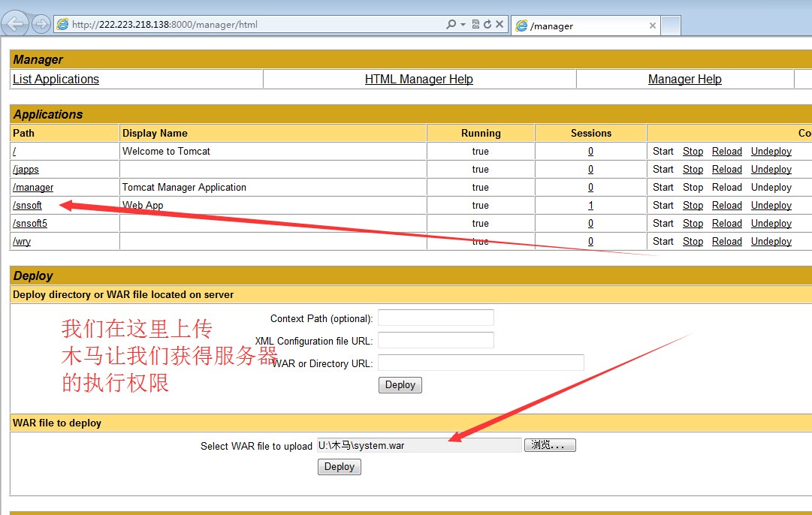Viewport: 812px width, 515px height.
Task: Stop the /snsoft application
Action: (x=693, y=206)
